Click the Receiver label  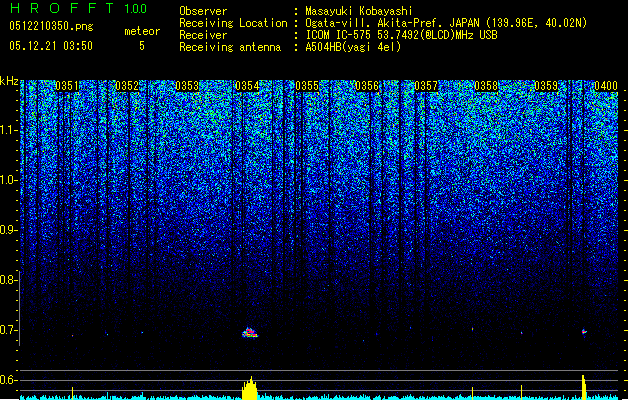(203, 35)
